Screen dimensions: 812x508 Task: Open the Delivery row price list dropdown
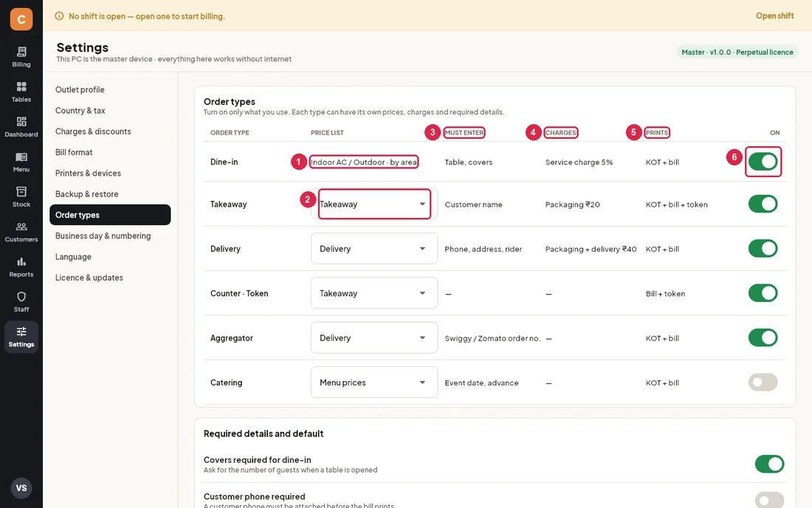[374, 249]
